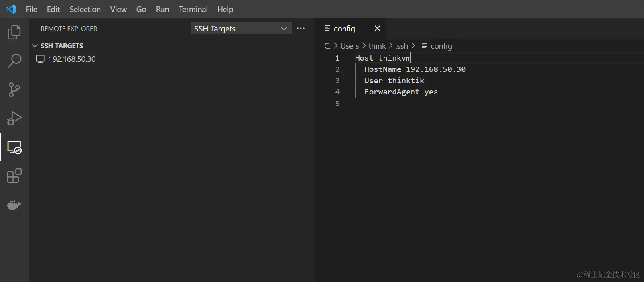The image size is (644, 282).
Task: Click the C: breadcrumb segment
Action: [327, 46]
